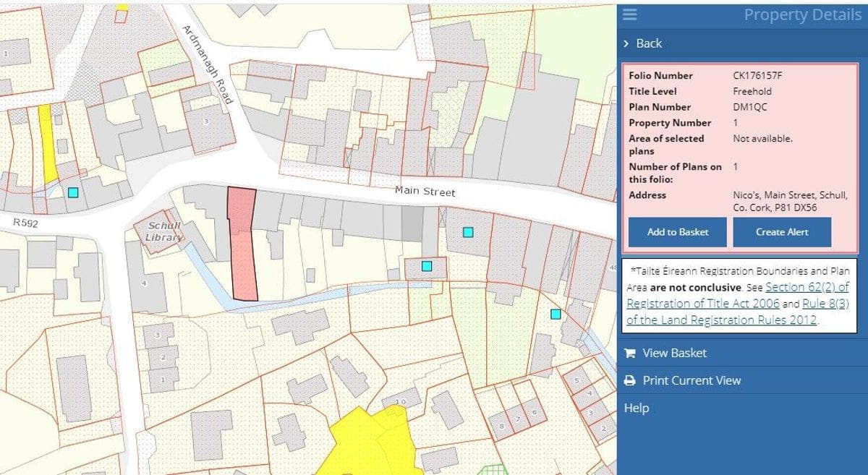Click the green hatched area at map bottom
Viewport: 868px width, 475px height.
tap(493, 469)
